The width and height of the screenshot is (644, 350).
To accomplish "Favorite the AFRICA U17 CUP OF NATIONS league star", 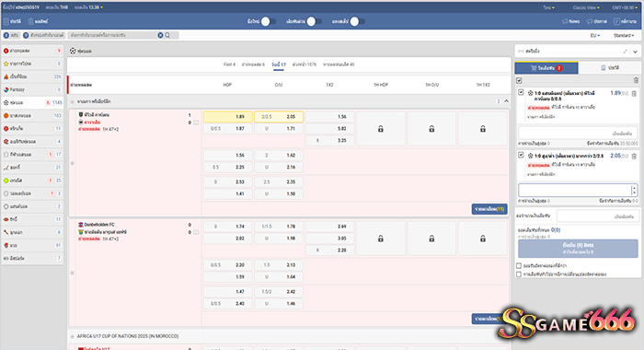I will [73, 336].
